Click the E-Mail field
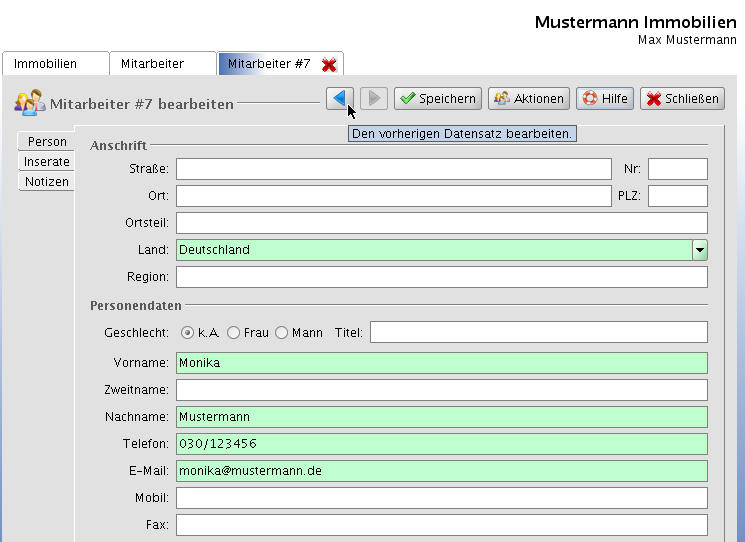Image resolution: width=745 pixels, height=542 pixels. click(441, 471)
